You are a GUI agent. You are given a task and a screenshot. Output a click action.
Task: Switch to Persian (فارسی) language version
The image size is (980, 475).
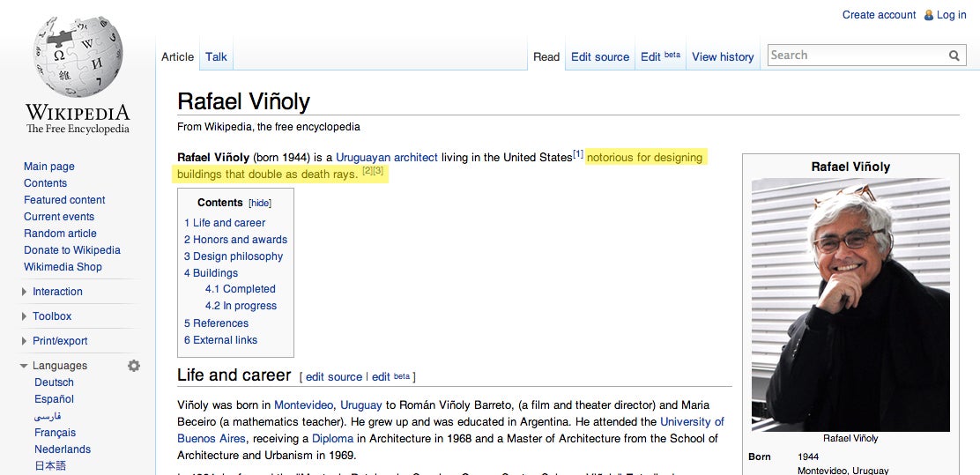48,416
